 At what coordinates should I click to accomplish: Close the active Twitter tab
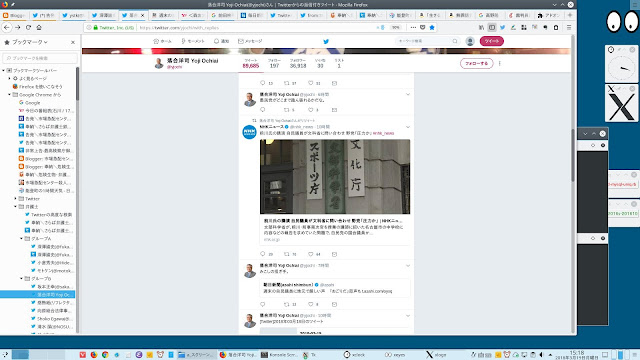142,15
